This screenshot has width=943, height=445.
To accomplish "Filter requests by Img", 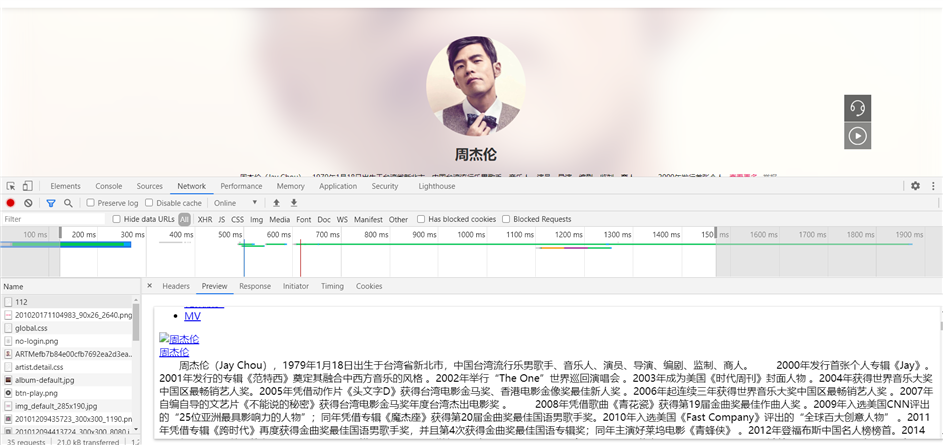I will (257, 220).
